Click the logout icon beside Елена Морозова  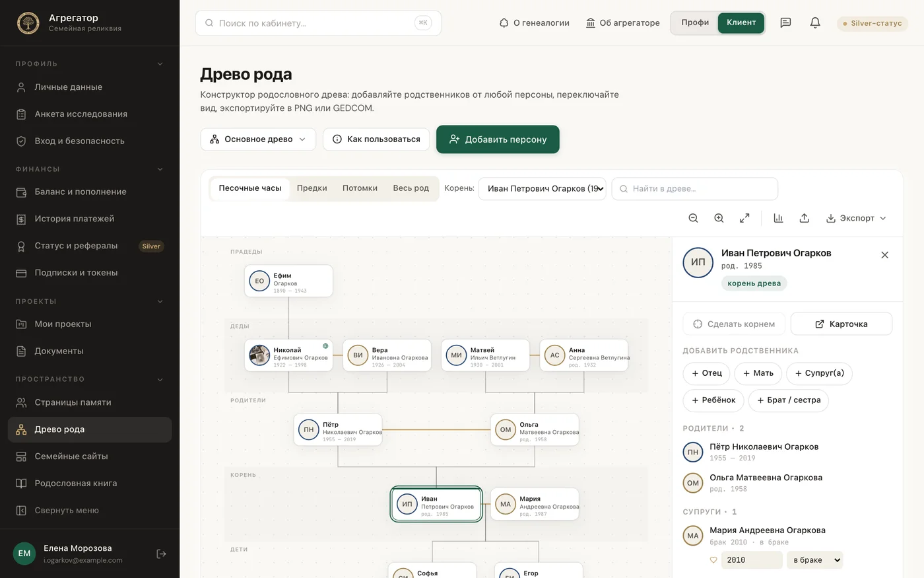[161, 554]
